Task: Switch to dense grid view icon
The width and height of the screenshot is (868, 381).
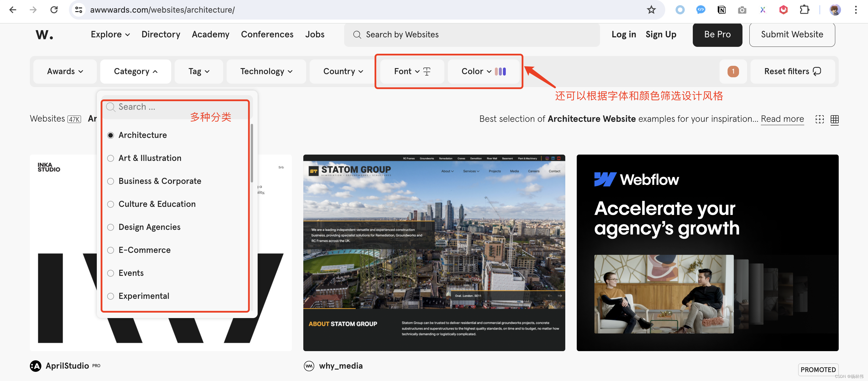Action: [x=834, y=119]
